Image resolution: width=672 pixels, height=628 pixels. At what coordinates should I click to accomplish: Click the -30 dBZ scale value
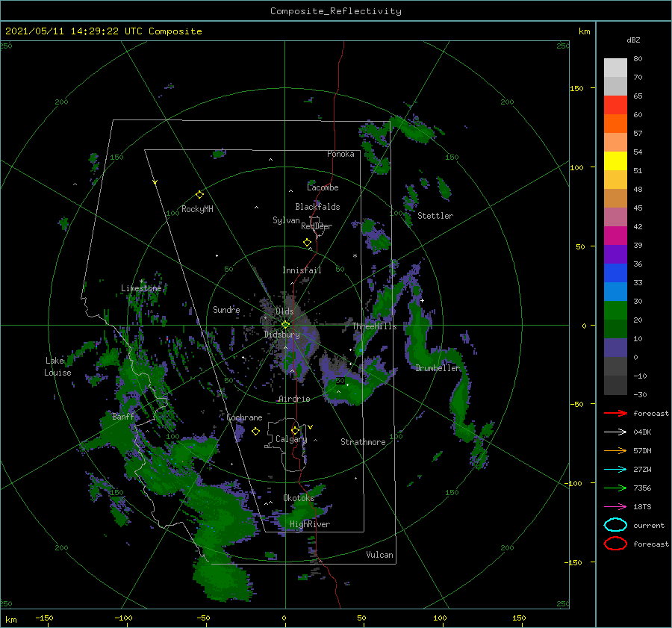click(640, 394)
